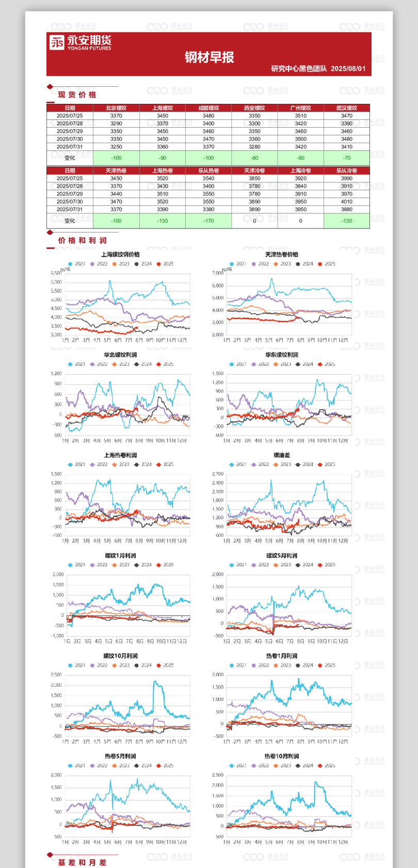Screen dimensions: 418x868
Task: Click 广州螺纹 price 3510 for 2025/07/25
Action: click(301, 116)
